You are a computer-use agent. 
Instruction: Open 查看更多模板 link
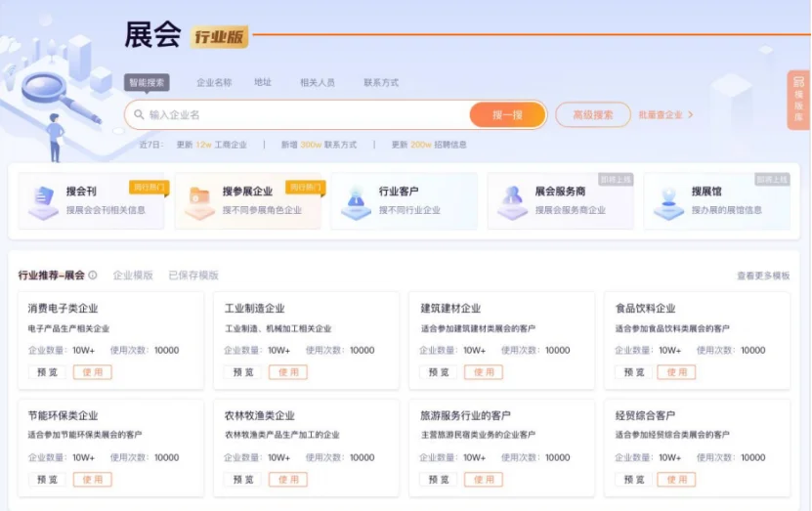[x=763, y=276]
